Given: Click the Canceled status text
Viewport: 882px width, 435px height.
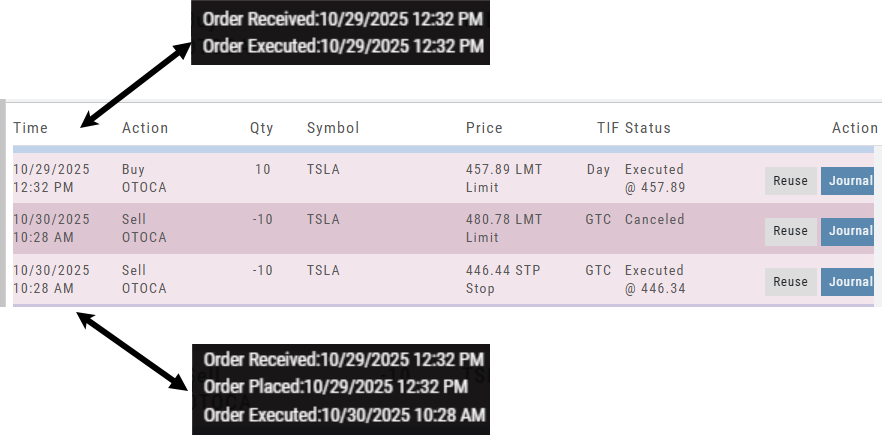Looking at the screenshot, I should [x=655, y=220].
